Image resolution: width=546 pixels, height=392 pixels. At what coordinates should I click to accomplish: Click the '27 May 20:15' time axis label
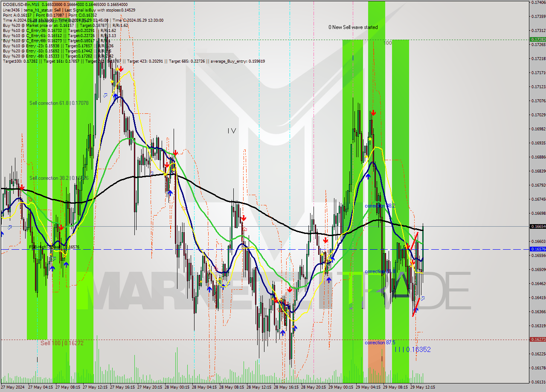[x=150, y=387]
